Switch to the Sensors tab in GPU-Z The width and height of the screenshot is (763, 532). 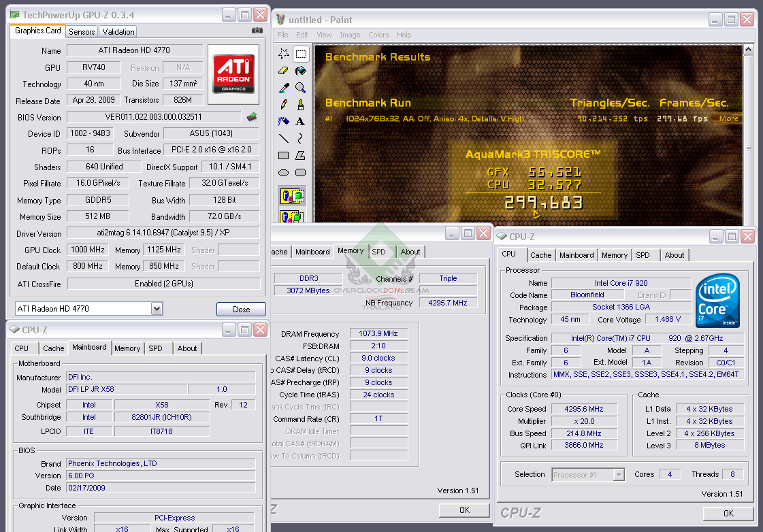pos(82,31)
